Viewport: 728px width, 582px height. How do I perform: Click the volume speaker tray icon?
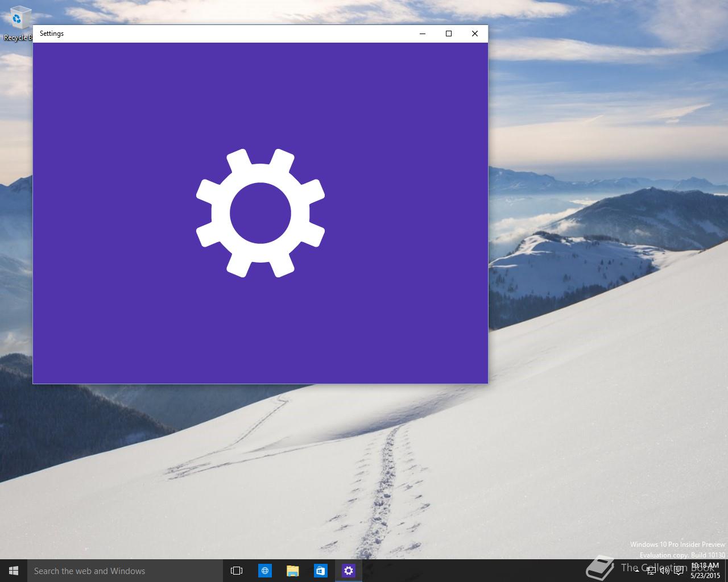click(665, 571)
